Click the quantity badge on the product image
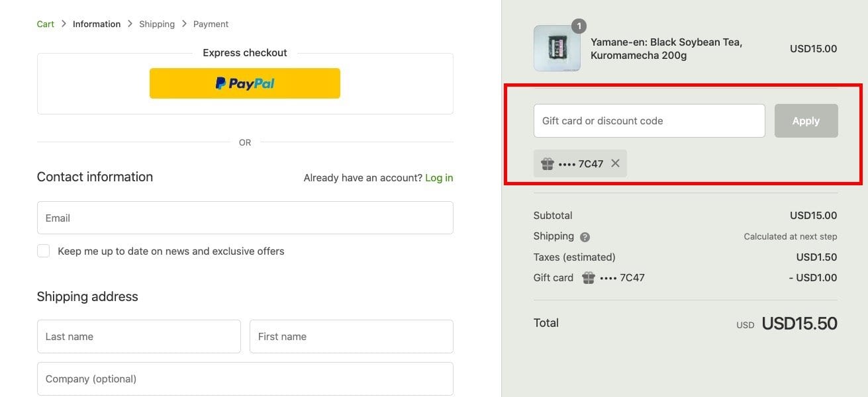 [x=579, y=26]
